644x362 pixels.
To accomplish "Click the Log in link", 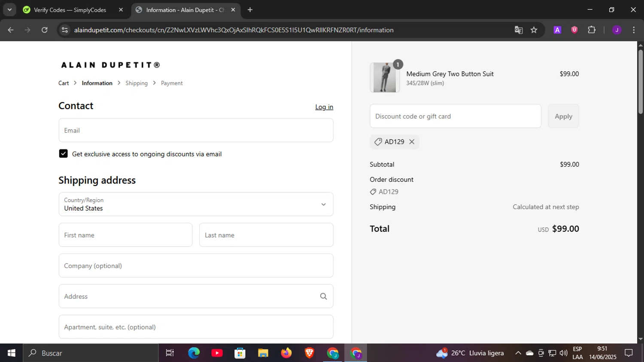I will pos(324,107).
